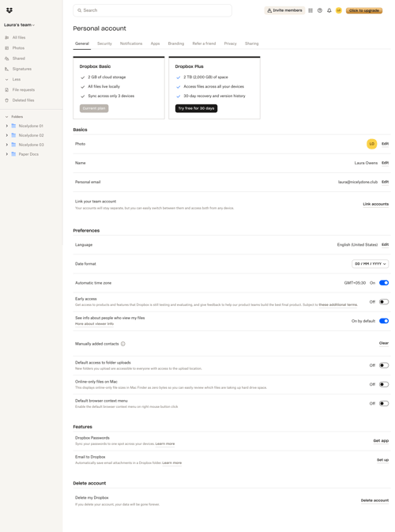
Task: Open the Date format dropdown
Action: (x=371, y=264)
